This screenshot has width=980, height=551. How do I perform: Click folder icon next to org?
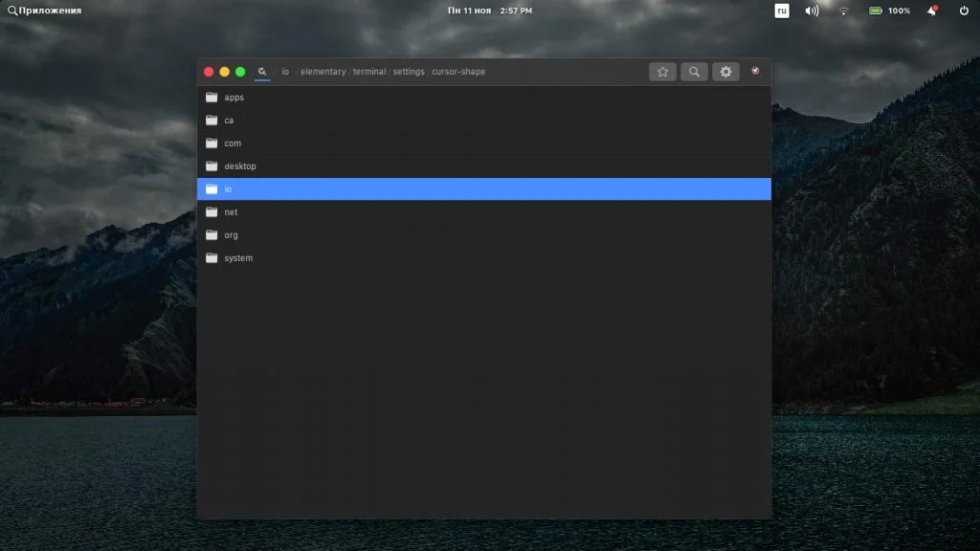point(212,235)
